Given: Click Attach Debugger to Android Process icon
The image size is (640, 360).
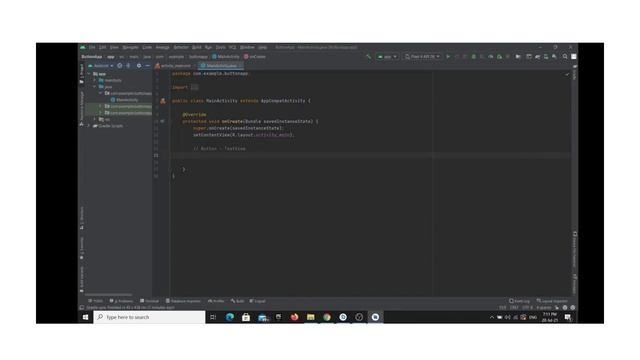Looking at the screenshot, I should (499, 57).
